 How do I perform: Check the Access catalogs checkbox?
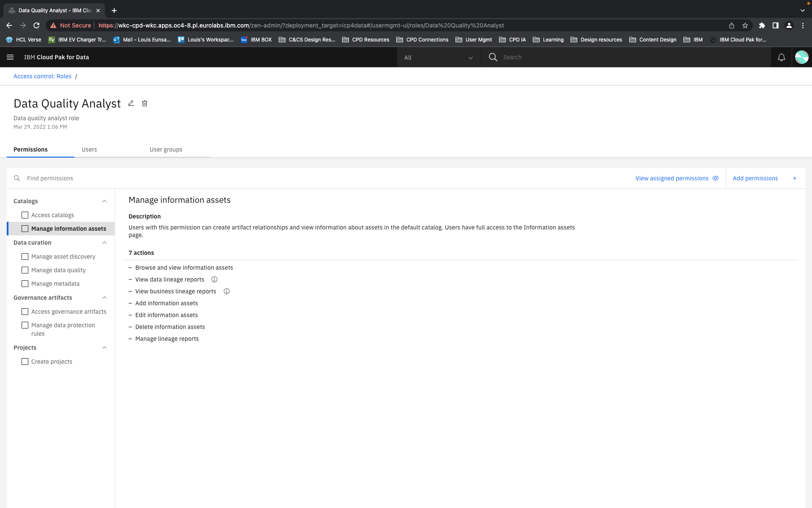pos(25,215)
